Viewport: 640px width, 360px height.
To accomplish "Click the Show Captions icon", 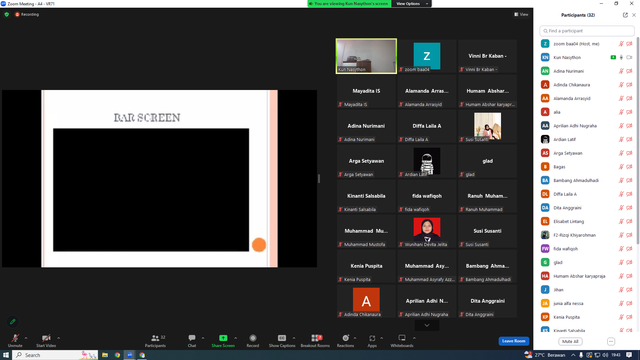I will click(282, 338).
